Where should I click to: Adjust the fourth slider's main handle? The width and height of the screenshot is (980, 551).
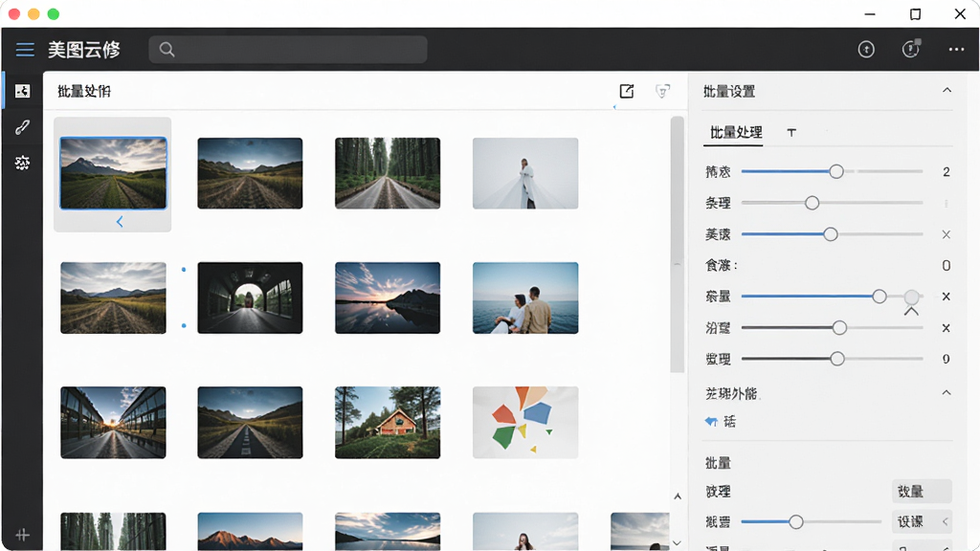[880, 297]
